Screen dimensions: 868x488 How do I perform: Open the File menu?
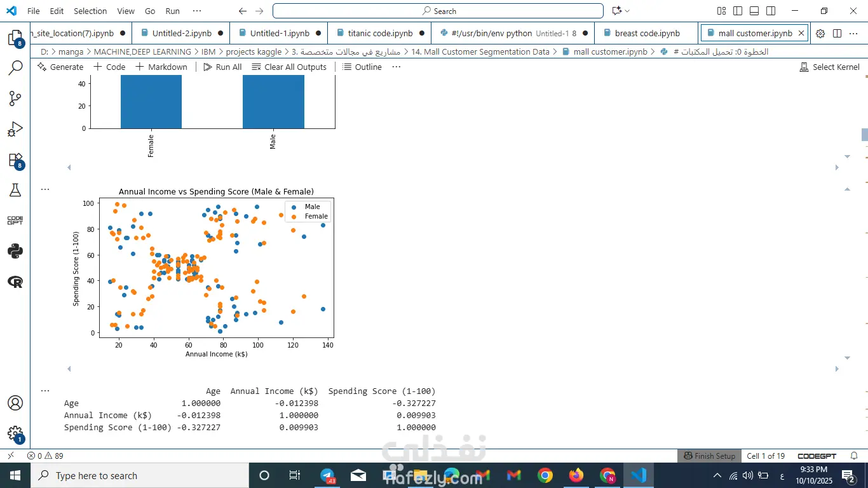click(x=34, y=11)
